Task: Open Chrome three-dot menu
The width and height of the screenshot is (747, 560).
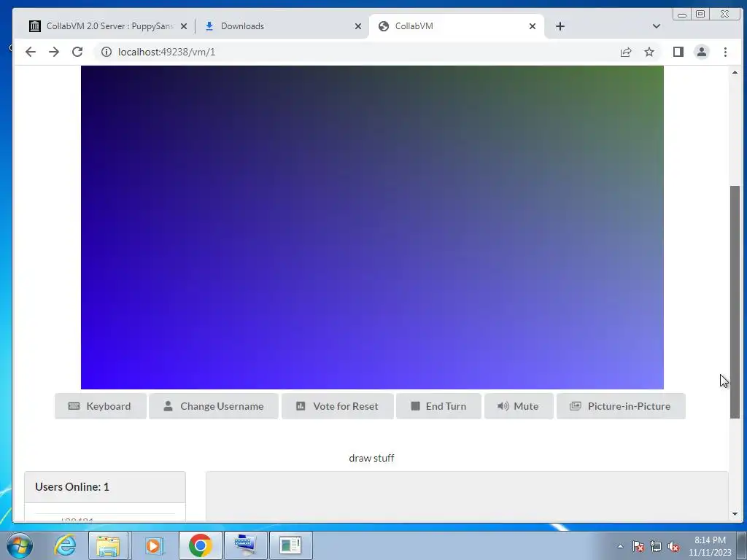Action: (x=725, y=52)
